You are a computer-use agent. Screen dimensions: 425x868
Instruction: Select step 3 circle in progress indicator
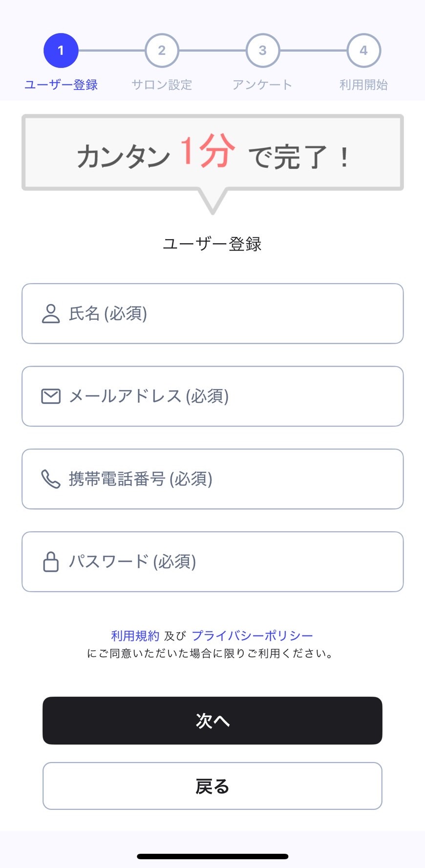(x=263, y=50)
